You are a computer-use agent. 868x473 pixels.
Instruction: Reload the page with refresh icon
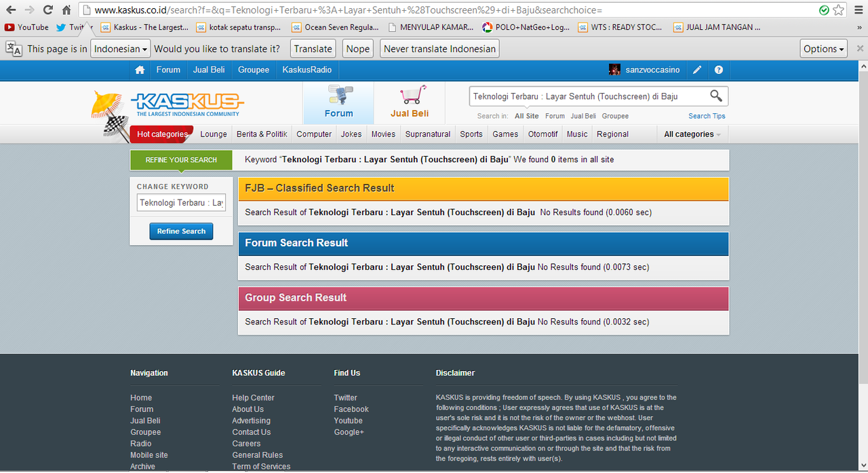48,10
